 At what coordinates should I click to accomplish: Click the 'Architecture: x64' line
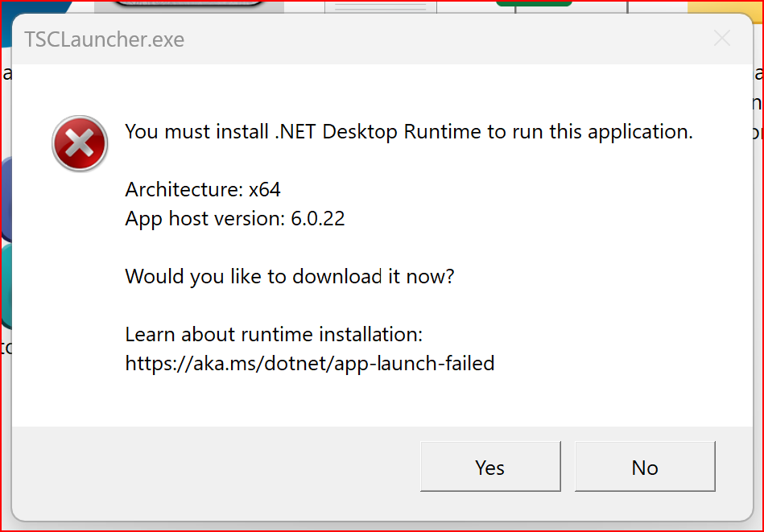click(x=203, y=189)
